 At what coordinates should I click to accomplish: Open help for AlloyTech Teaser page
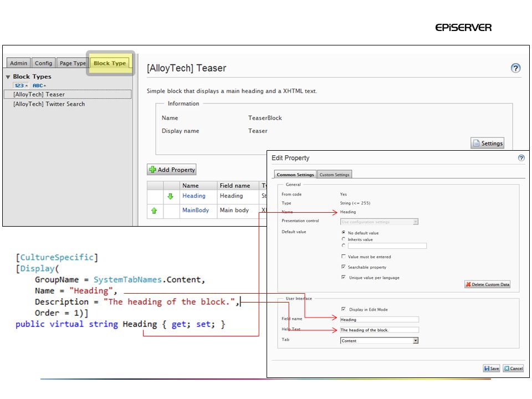pos(515,68)
